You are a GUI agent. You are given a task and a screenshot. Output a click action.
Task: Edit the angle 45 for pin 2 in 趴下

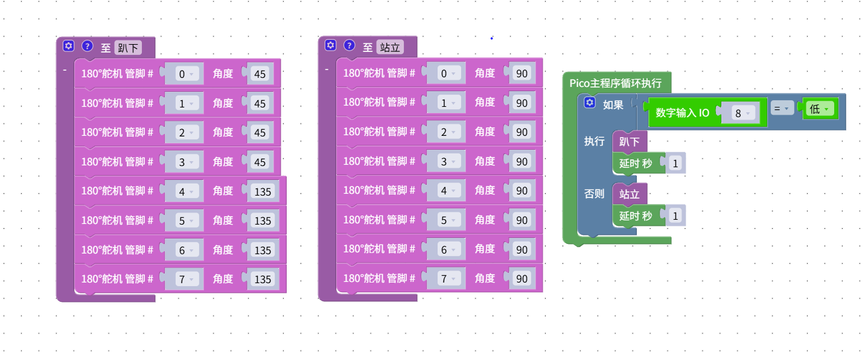click(x=260, y=132)
